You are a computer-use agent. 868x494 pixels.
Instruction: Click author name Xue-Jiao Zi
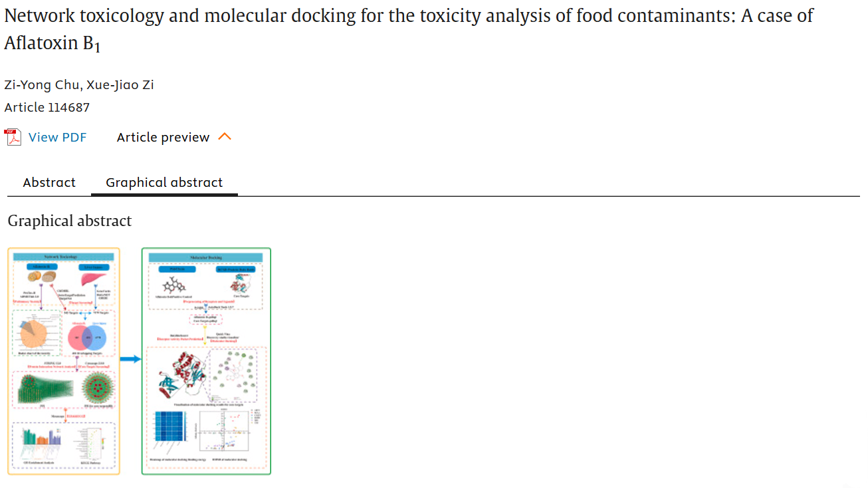(122, 84)
